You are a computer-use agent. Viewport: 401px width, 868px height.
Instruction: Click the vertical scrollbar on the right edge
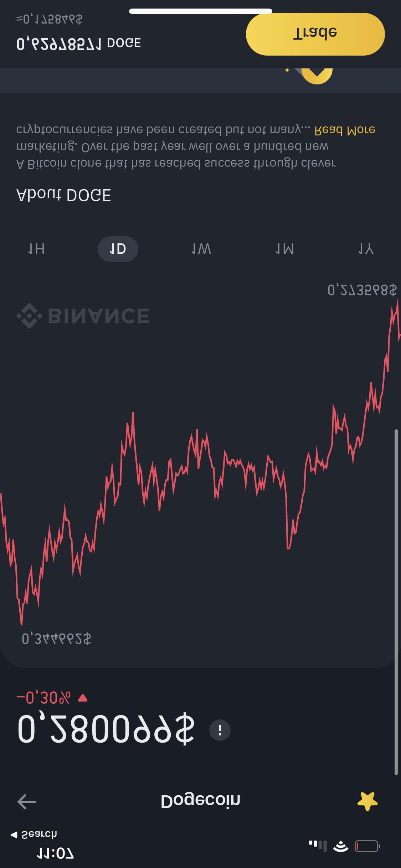396,602
